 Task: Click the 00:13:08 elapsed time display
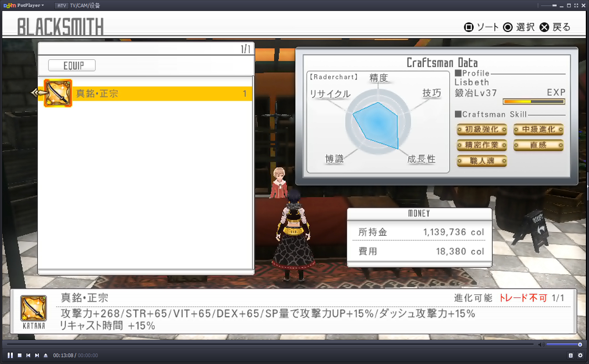coord(63,355)
